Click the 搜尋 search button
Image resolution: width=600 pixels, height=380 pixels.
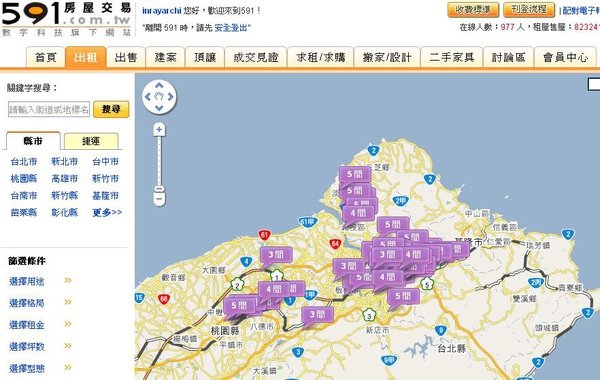(111, 109)
